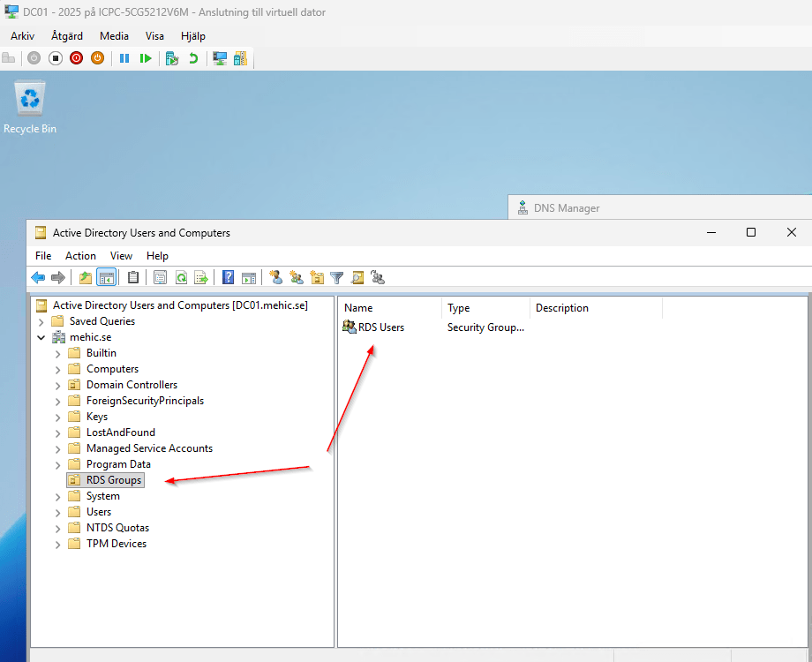The image size is (812, 662).
Task: Open the Action menu in ADUC
Action: pyautogui.click(x=80, y=256)
